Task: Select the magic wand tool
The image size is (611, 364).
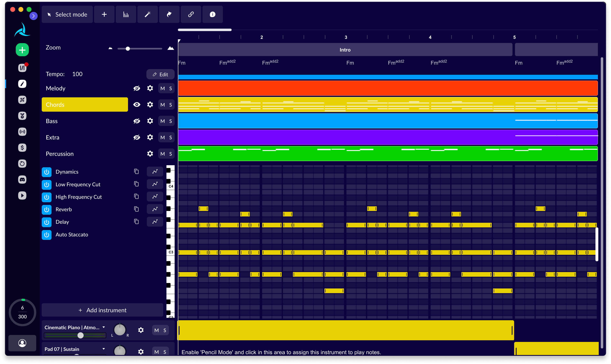Action: click(147, 15)
